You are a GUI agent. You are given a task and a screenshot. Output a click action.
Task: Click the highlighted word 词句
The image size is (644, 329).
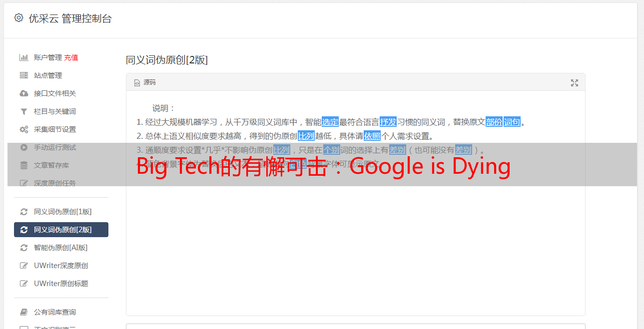pos(512,122)
